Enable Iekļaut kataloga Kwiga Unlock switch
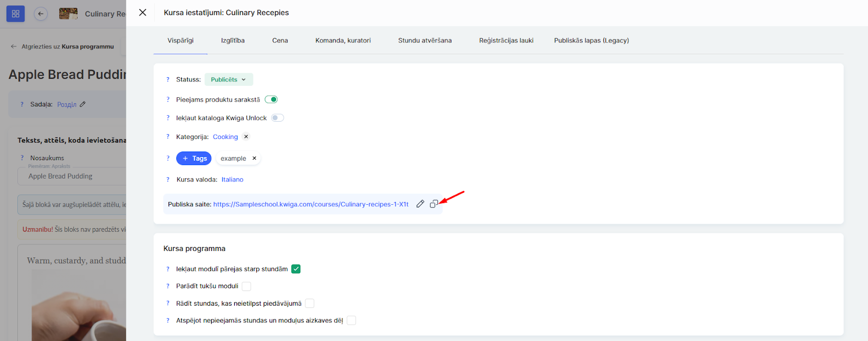868x341 pixels. pyautogui.click(x=277, y=118)
